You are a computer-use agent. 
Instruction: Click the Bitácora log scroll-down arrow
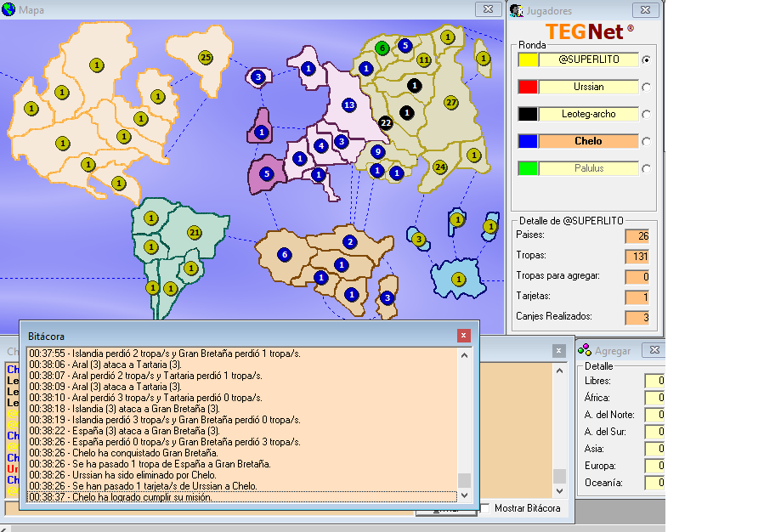tap(464, 497)
